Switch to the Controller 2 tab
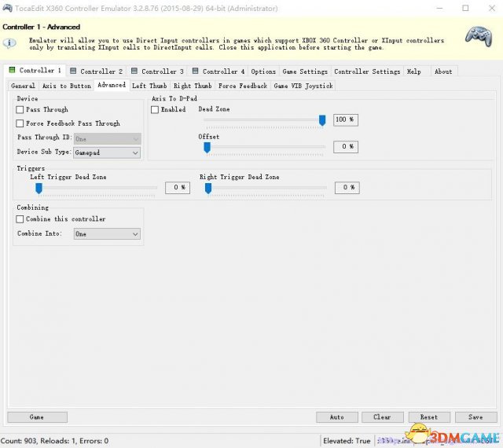Screen dimensions: 503x448 coord(97,72)
